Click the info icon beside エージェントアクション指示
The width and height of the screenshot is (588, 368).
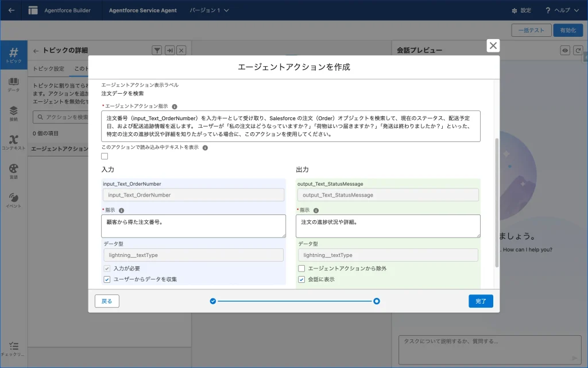pyautogui.click(x=175, y=106)
